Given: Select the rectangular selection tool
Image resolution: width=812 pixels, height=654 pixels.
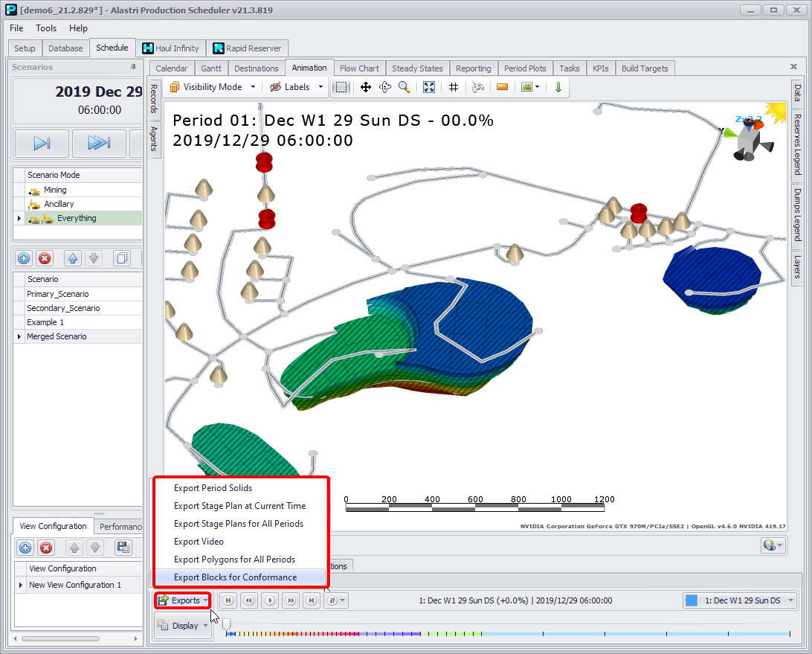Looking at the screenshot, I should pos(341,87).
